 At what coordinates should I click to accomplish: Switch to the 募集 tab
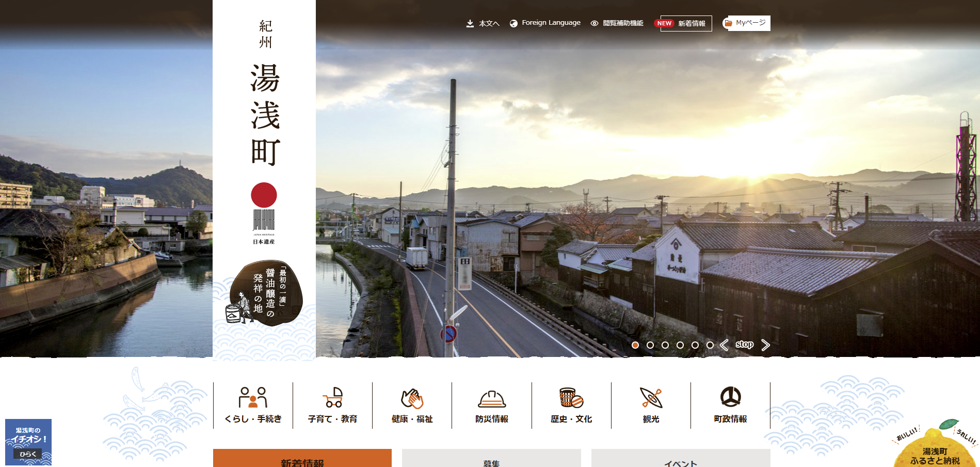(x=491, y=458)
